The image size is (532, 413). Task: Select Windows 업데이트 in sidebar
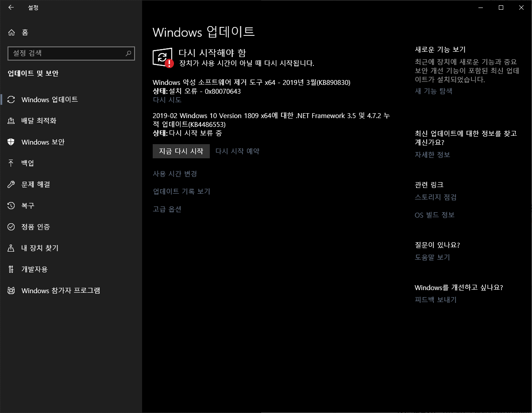(x=71, y=99)
